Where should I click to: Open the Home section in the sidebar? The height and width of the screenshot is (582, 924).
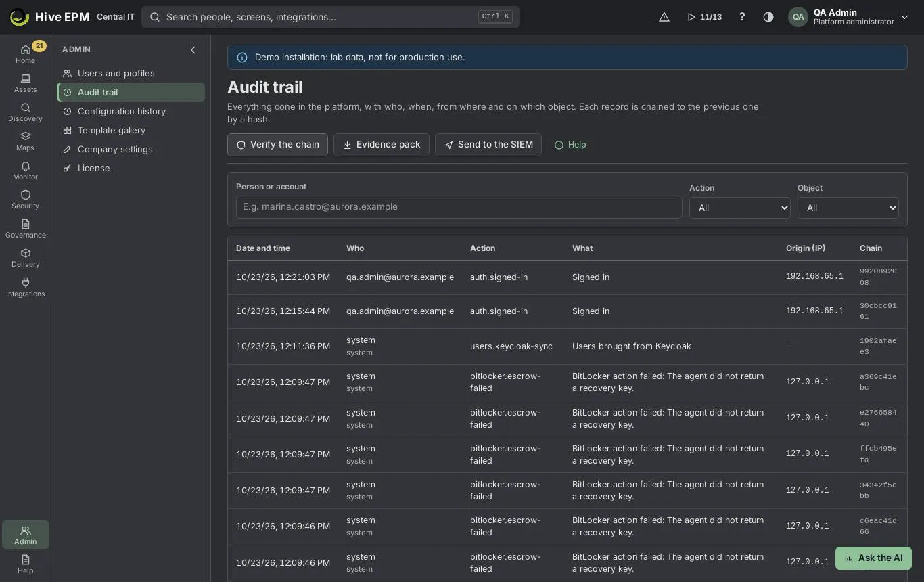25,53
